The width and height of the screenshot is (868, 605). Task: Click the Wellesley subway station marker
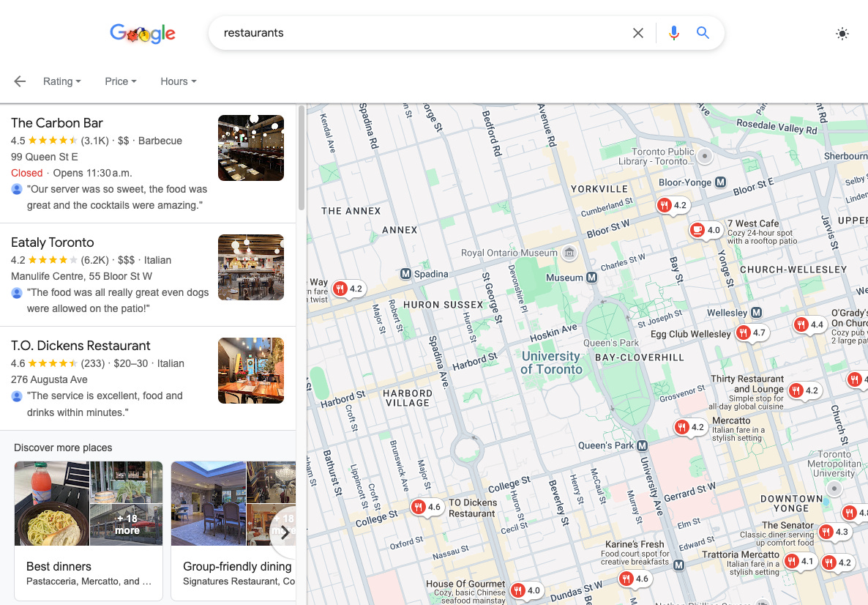[756, 313]
